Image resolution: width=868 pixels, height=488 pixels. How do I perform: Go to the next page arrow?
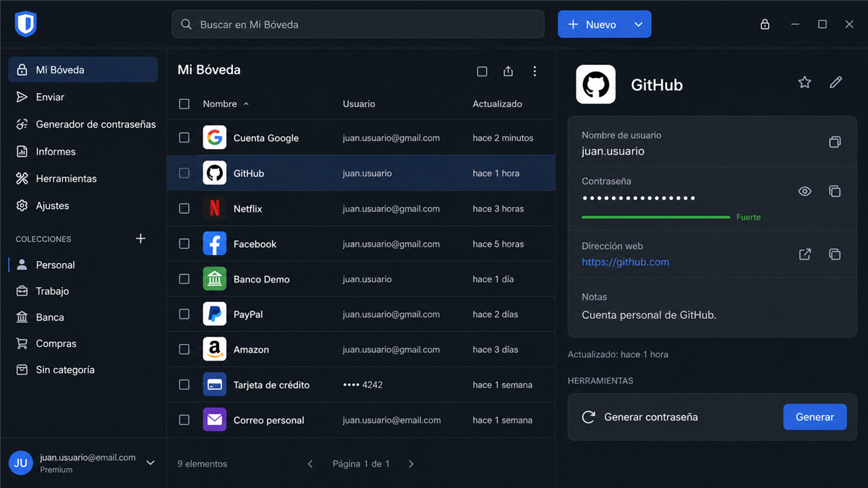pyautogui.click(x=411, y=464)
